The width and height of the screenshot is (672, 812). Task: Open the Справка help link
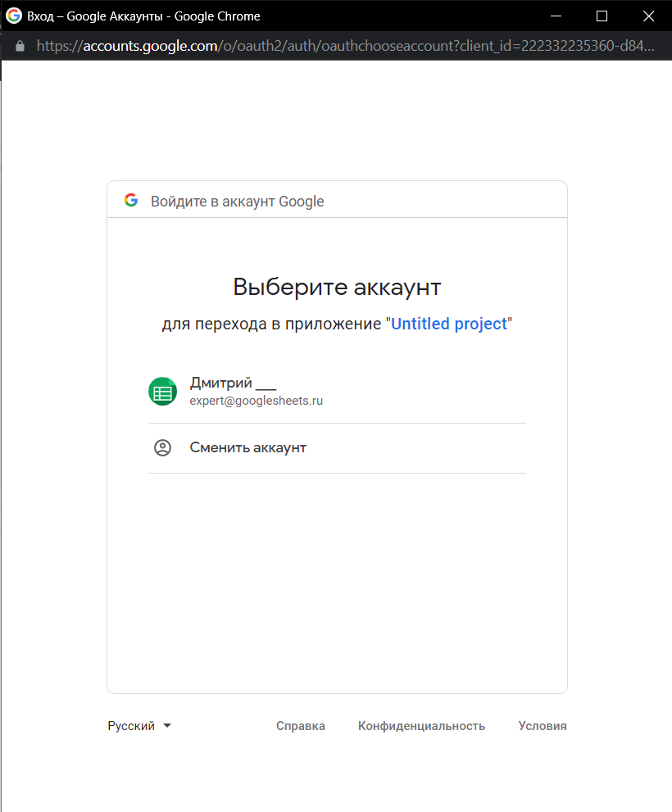(x=300, y=726)
